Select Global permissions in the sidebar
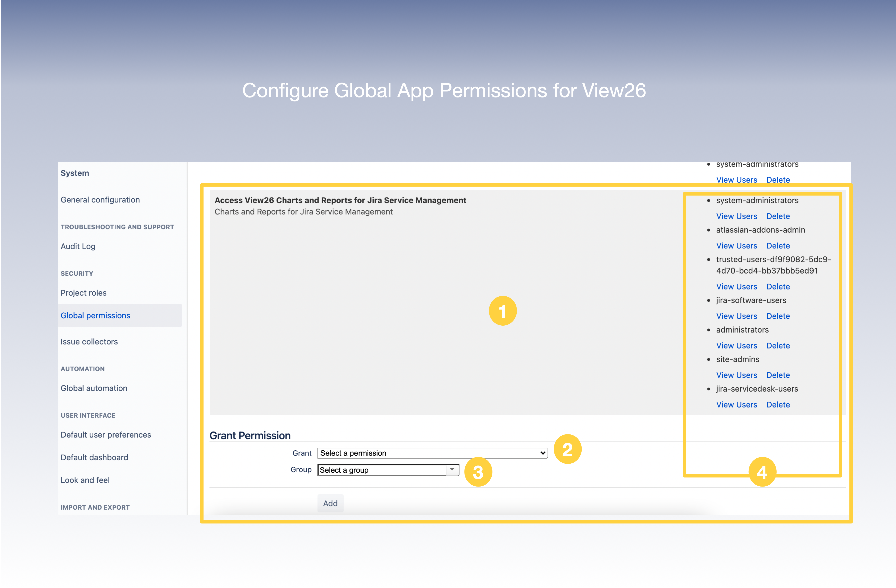 point(95,315)
